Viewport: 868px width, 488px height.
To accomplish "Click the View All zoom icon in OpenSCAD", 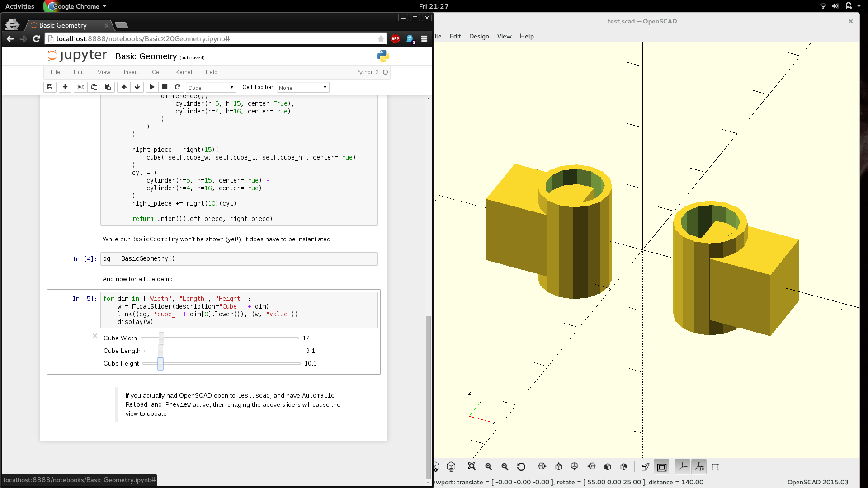I will tap(472, 467).
